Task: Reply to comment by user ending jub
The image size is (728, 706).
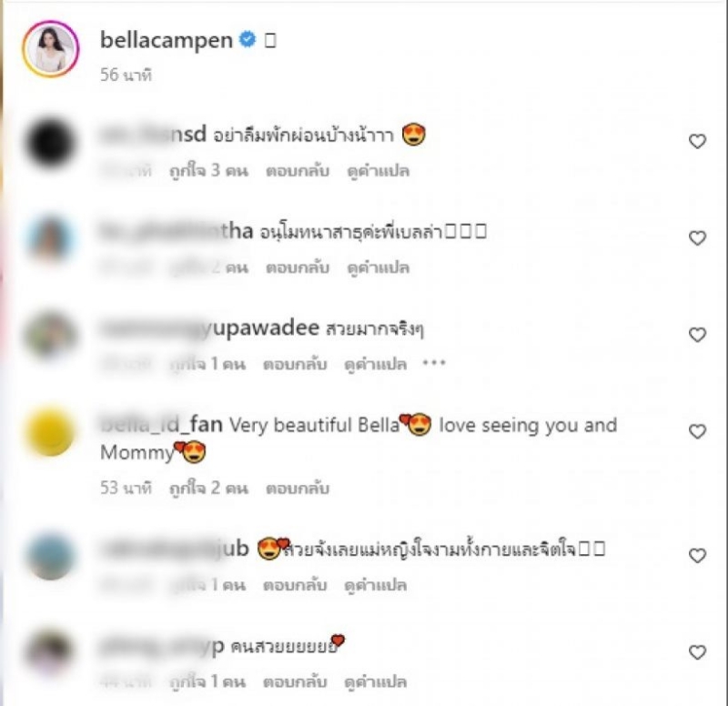Action: click(295, 585)
